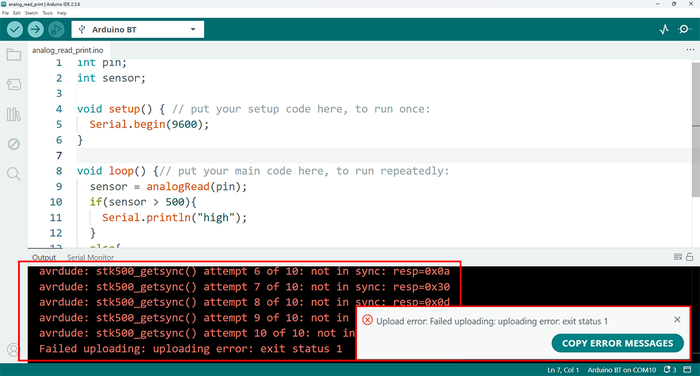The width and height of the screenshot is (700, 376).
Task: Open the user account icon in sidebar
Action: 13,349
